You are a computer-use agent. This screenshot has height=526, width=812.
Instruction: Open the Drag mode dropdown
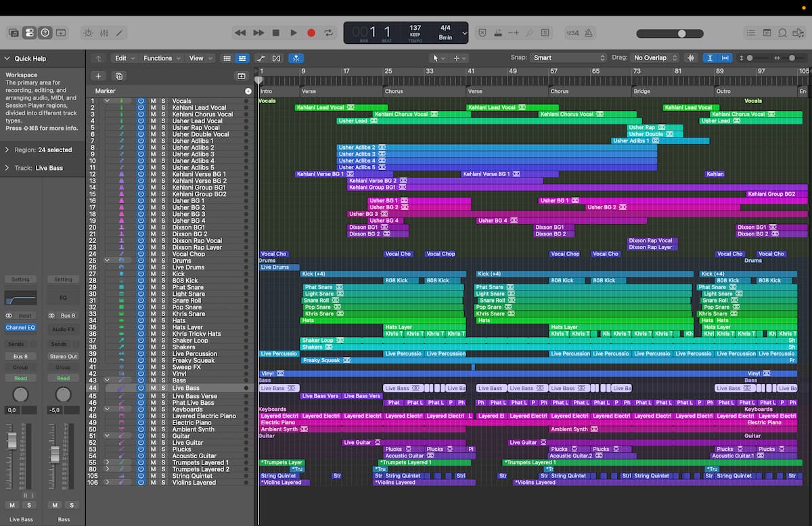point(654,58)
